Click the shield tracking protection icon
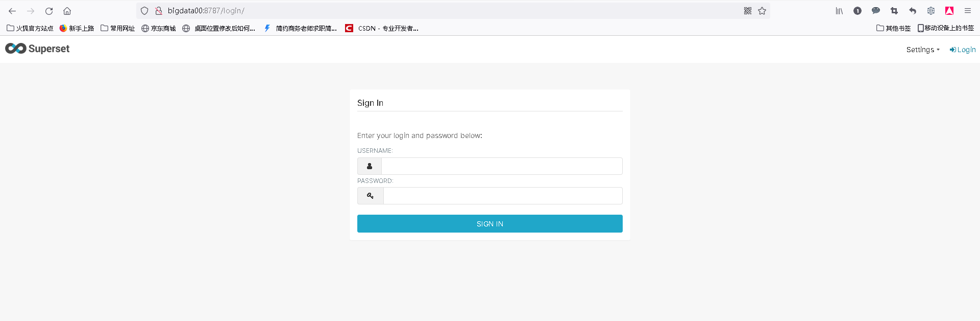Viewport: 980px width, 321px height. point(144,11)
